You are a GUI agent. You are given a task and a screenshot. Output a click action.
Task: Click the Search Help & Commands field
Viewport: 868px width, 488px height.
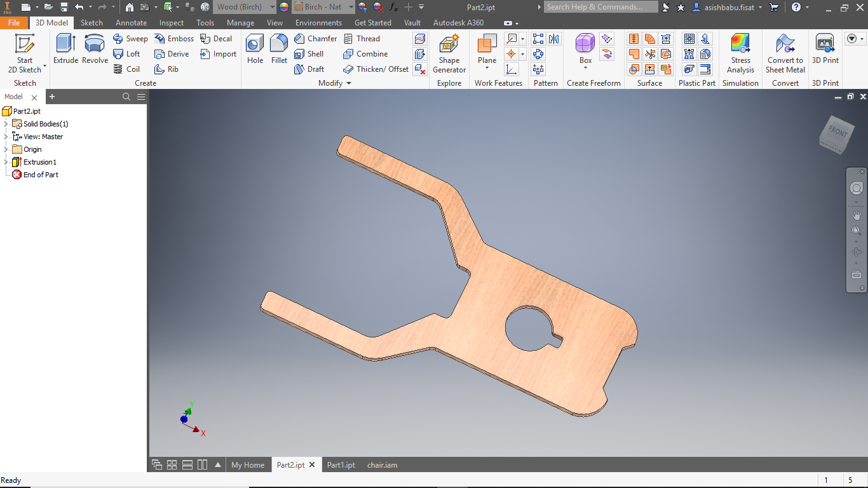pyautogui.click(x=602, y=7)
